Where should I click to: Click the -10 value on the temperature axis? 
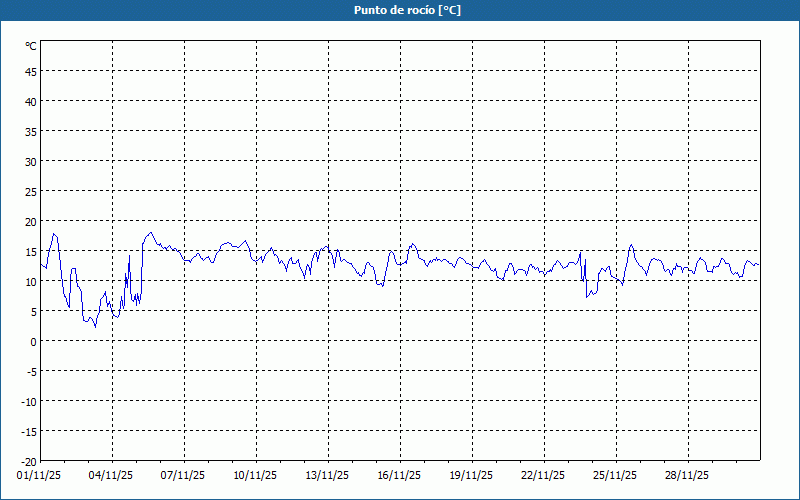(x=29, y=402)
